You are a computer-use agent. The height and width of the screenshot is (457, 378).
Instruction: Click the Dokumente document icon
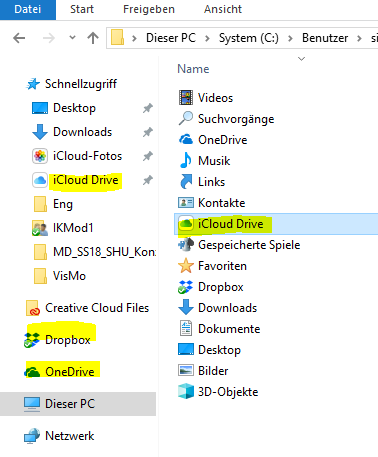click(x=186, y=328)
